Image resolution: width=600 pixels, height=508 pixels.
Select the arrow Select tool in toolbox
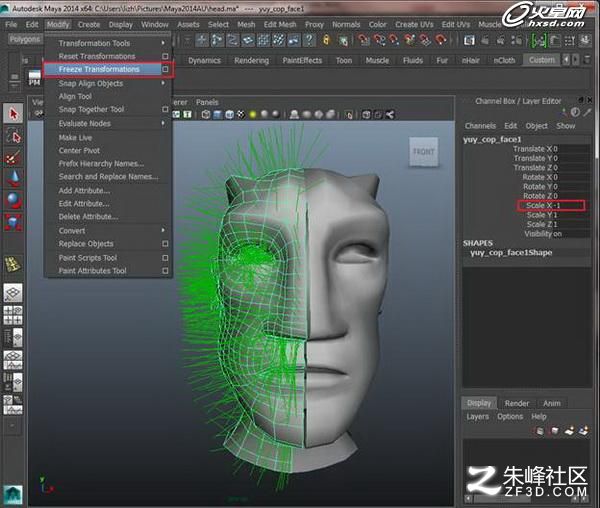13,114
